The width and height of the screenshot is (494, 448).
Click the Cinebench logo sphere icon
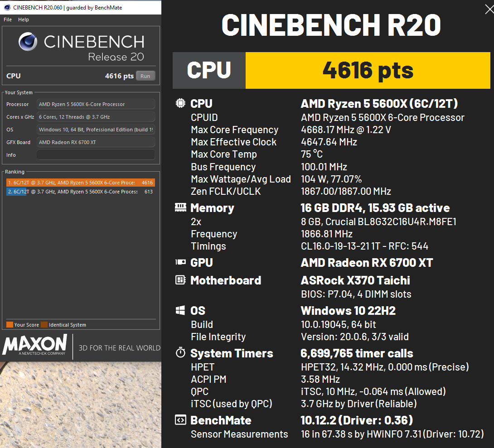[x=28, y=42]
